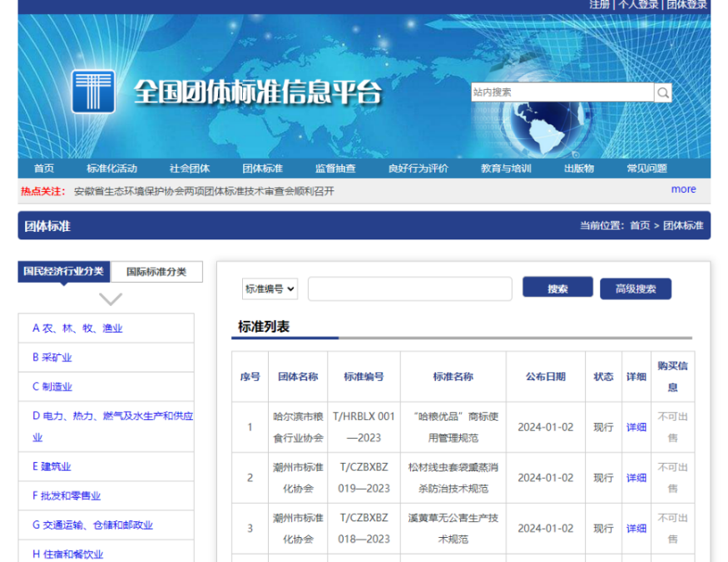728x562 pixels.
Task: Open the 教育与培训 navigation item
Action: tap(506, 169)
